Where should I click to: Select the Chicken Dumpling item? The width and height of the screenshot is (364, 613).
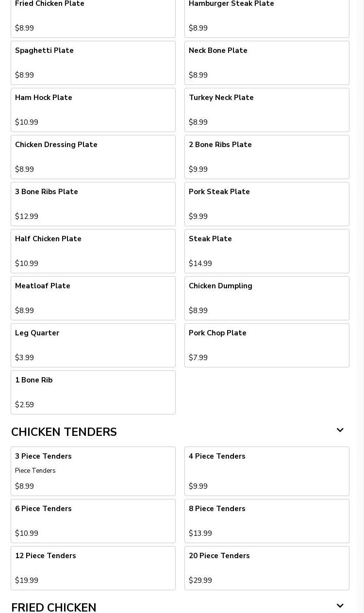pos(267,298)
